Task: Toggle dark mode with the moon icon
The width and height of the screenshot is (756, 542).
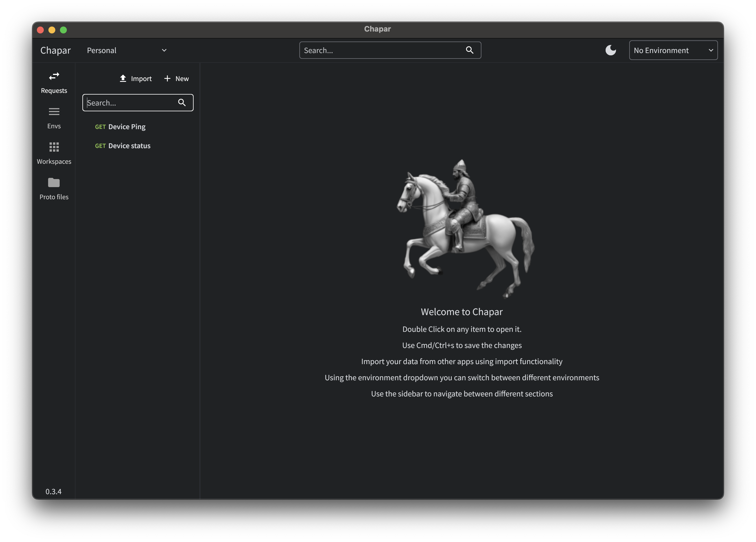Action: (x=610, y=50)
